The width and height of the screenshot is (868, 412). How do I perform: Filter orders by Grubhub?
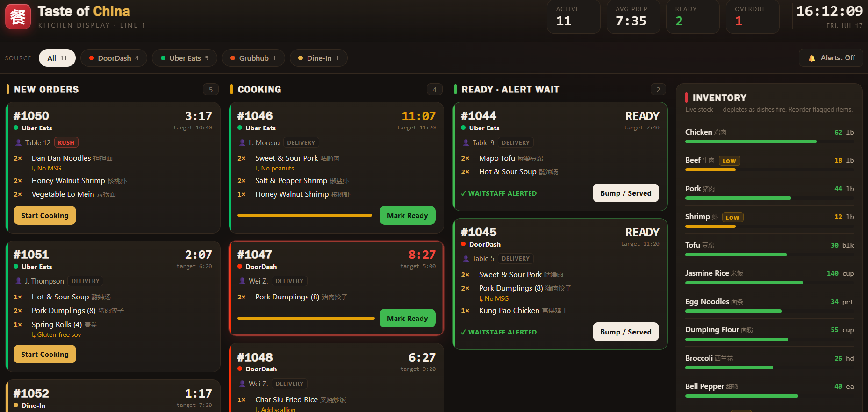(253, 58)
